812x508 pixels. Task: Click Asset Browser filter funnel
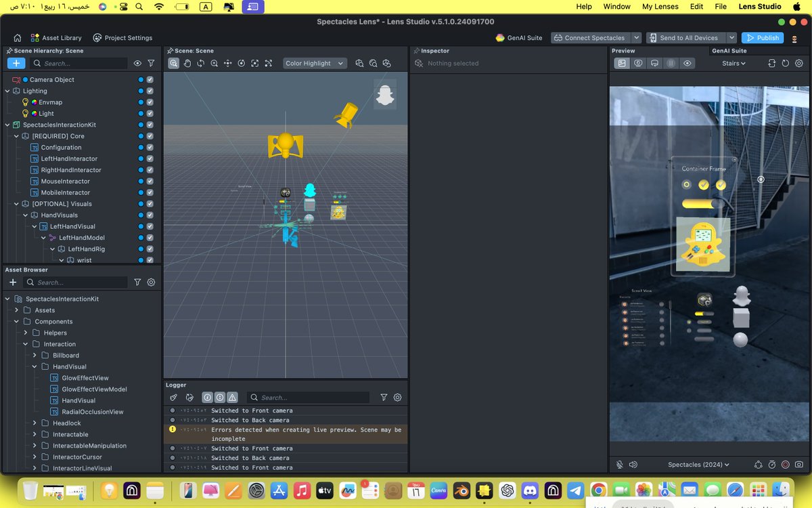137,282
